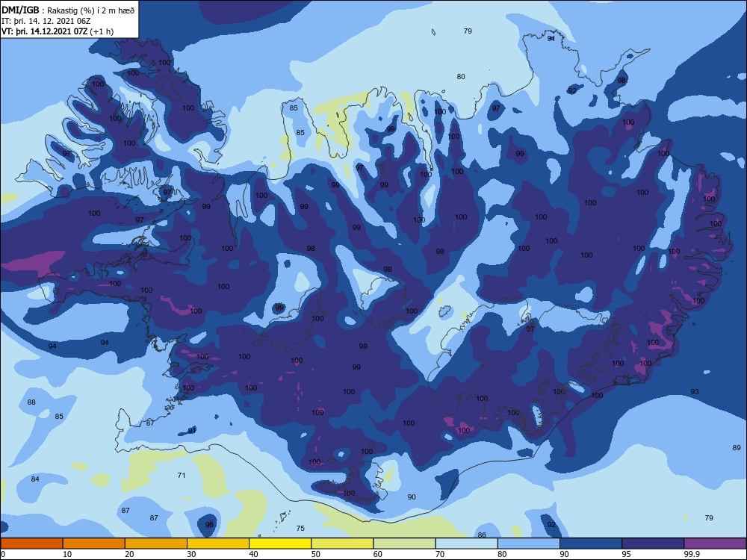The height and width of the screenshot is (560, 747).
Task: Select the amber 30–40 legend swatch
Action: coord(218,544)
